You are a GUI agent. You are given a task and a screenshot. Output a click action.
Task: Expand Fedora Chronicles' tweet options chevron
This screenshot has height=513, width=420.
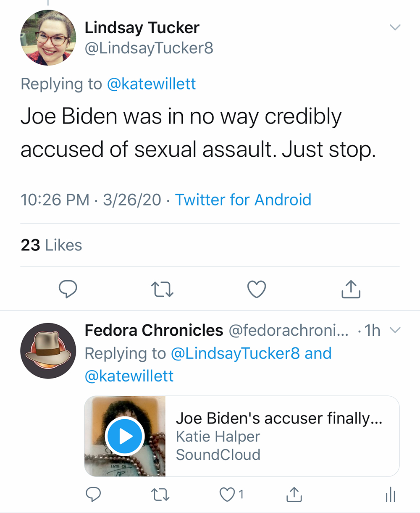395,330
